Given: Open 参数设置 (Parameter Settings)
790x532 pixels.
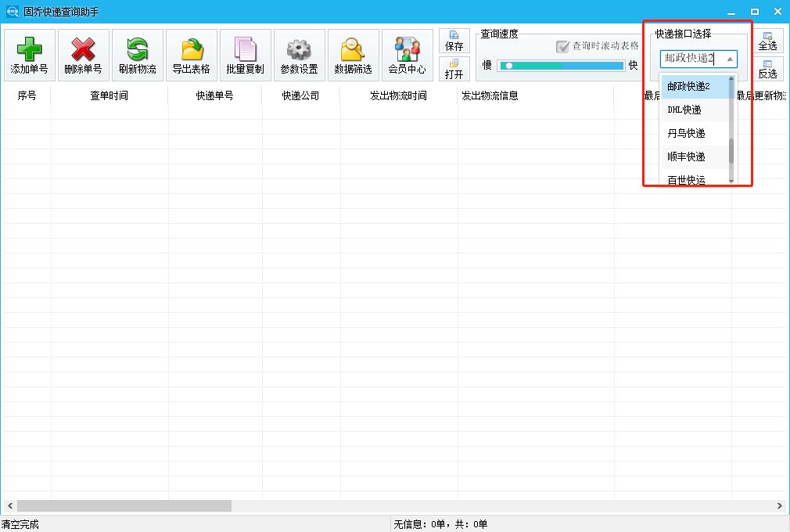Looking at the screenshot, I should [x=299, y=54].
